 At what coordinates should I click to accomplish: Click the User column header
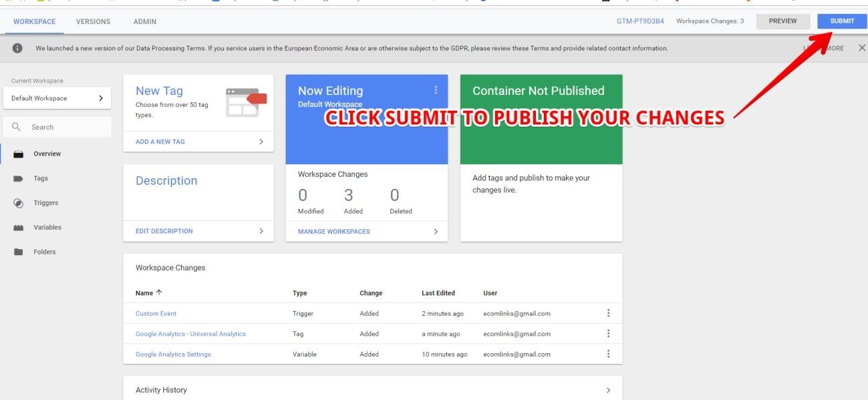[x=490, y=293]
